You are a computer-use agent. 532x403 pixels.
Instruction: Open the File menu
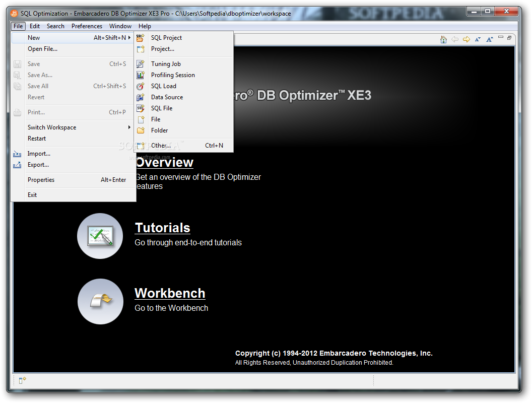click(x=18, y=26)
